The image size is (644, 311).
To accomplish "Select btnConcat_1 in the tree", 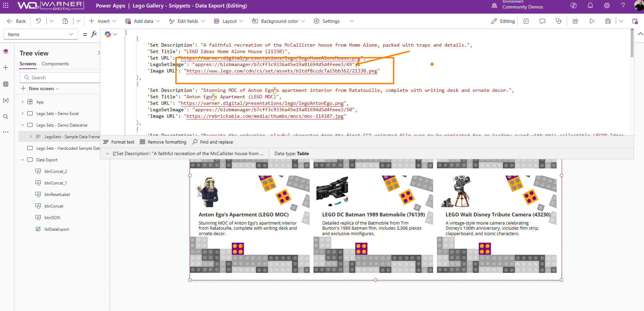I will click(55, 183).
